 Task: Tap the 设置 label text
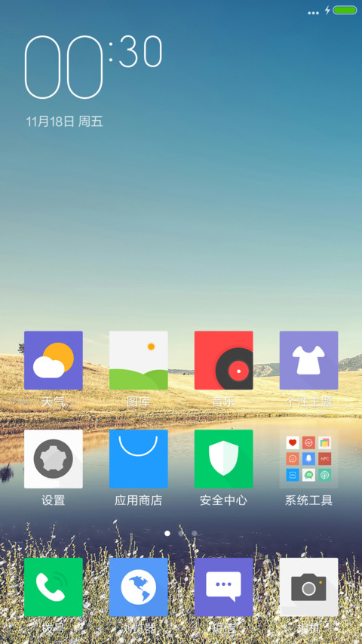54,501
